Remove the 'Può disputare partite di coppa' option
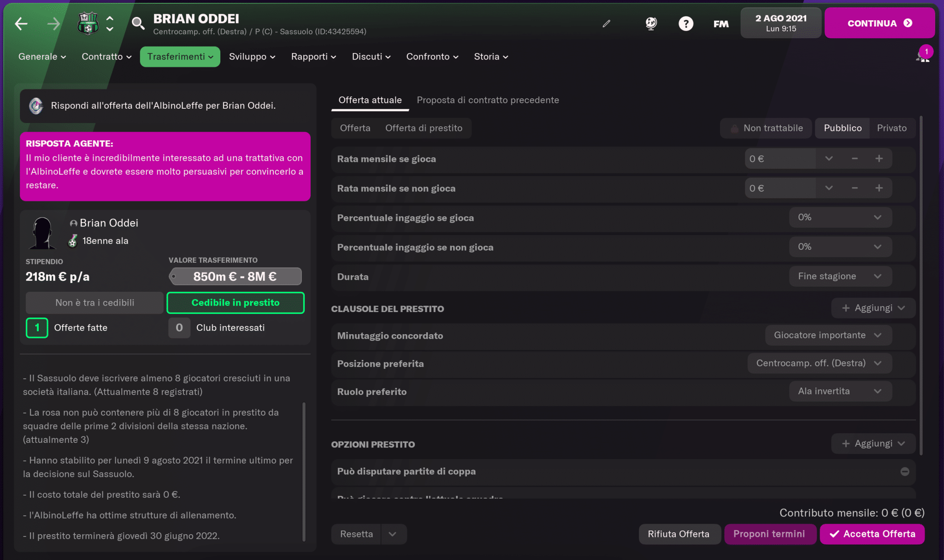The width and height of the screenshot is (944, 560). [x=905, y=471]
